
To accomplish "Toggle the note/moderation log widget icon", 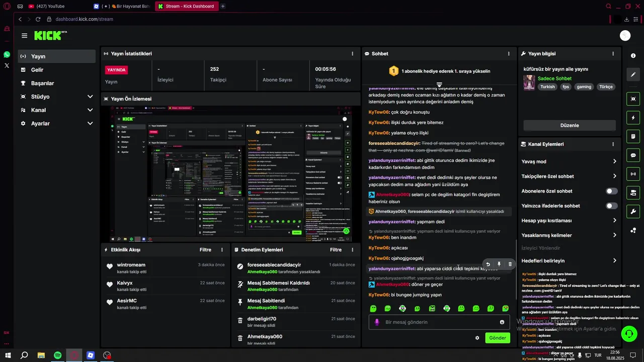I will pos(633,136).
